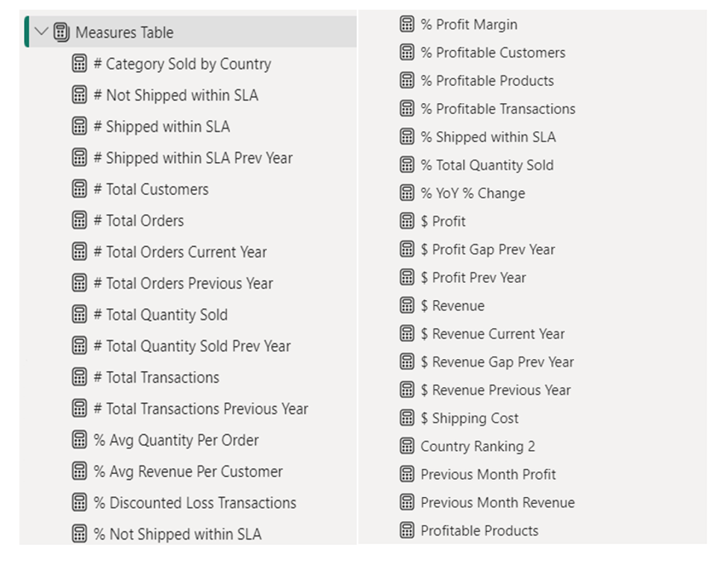Open the Measures Table label

click(x=124, y=32)
